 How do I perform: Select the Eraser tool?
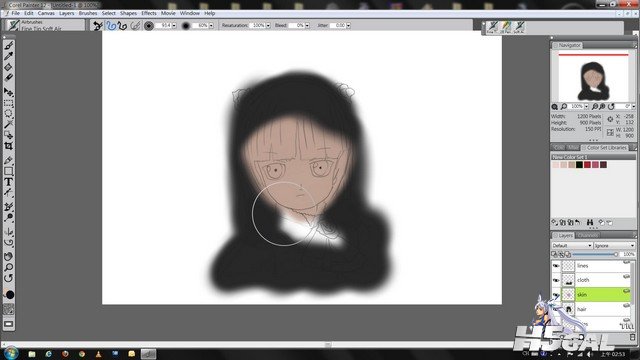pos(9,78)
